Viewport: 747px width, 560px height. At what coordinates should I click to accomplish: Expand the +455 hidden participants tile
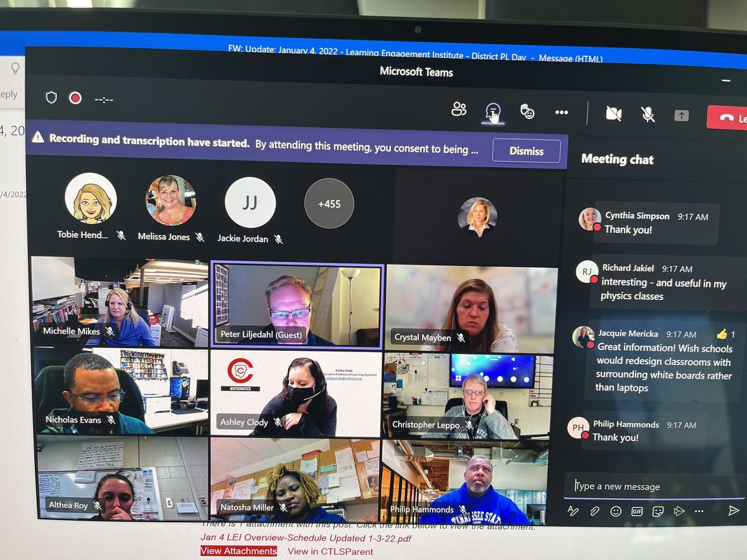329,203
